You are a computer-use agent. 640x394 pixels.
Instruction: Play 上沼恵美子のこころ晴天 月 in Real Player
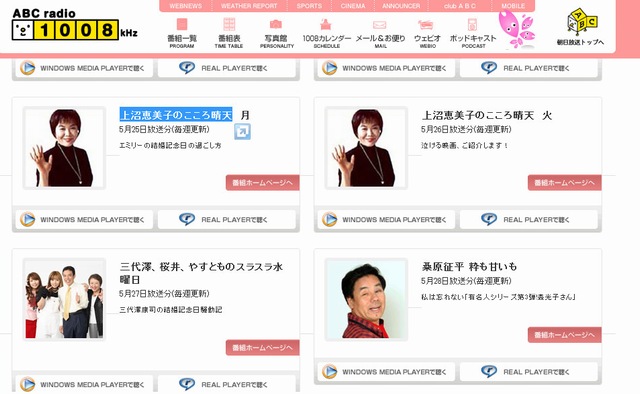click(227, 220)
